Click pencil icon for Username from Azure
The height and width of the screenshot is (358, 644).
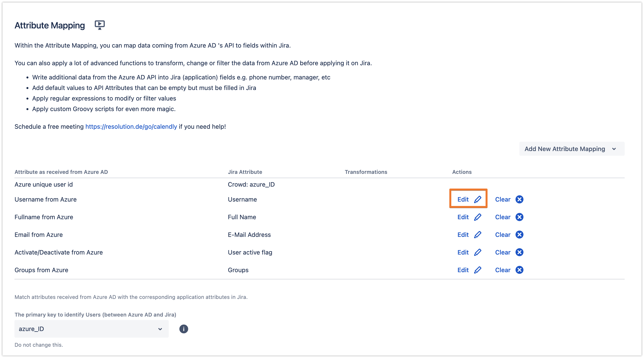[x=477, y=199]
